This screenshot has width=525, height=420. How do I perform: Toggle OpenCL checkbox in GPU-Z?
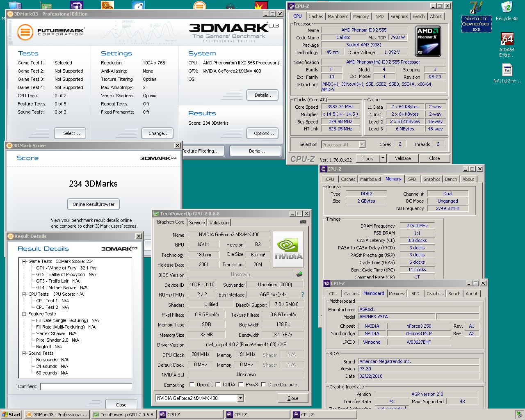[192, 385]
